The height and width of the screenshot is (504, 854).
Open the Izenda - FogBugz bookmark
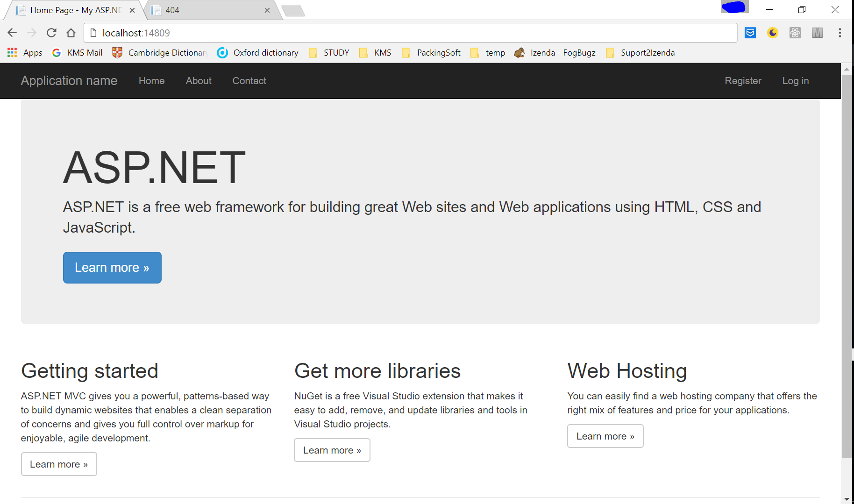tap(555, 53)
